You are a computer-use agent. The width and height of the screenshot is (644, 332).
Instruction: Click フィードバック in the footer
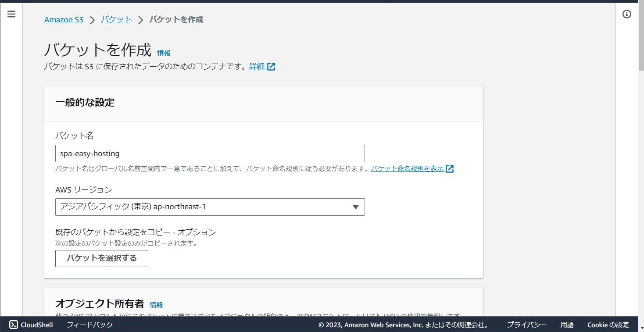90,325
